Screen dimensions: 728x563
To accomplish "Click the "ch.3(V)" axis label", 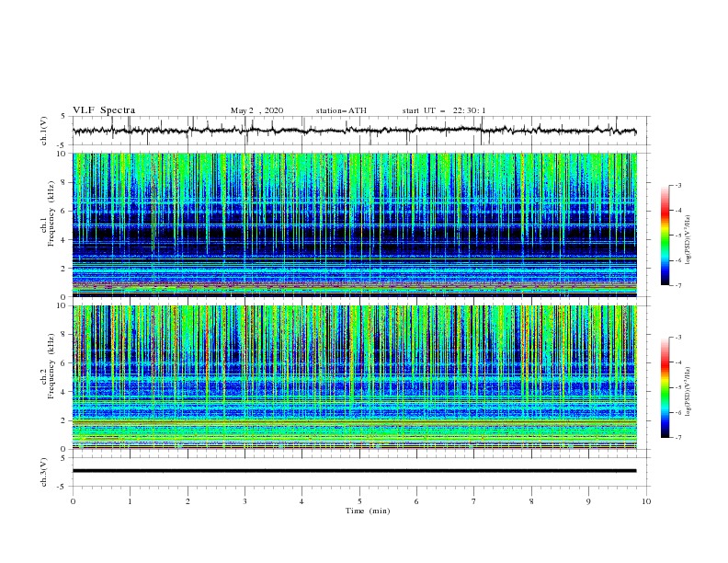I will (x=44, y=472).
